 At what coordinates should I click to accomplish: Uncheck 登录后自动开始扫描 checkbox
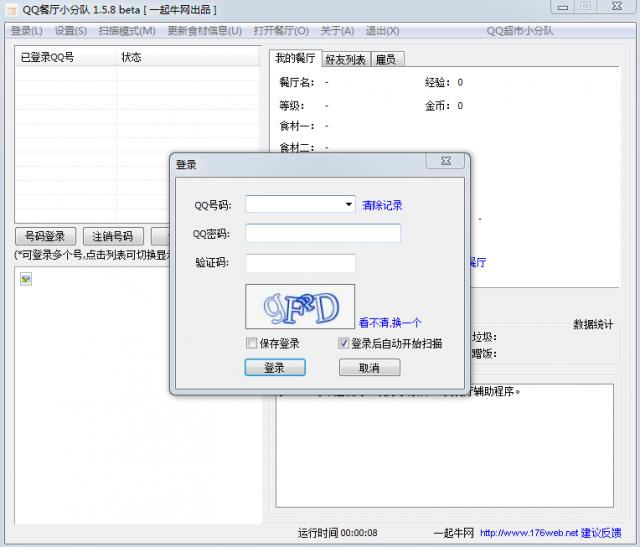(344, 343)
